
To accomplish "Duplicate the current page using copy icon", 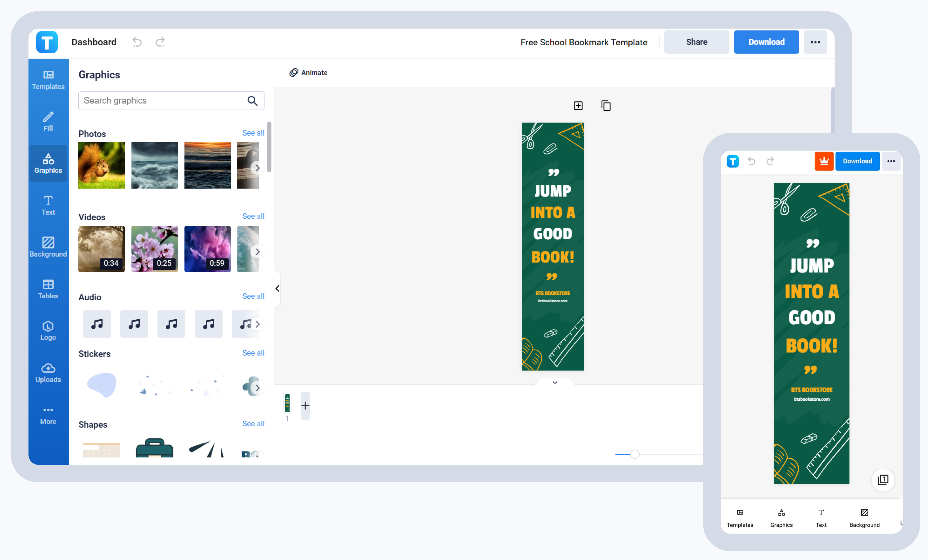I will [x=606, y=106].
